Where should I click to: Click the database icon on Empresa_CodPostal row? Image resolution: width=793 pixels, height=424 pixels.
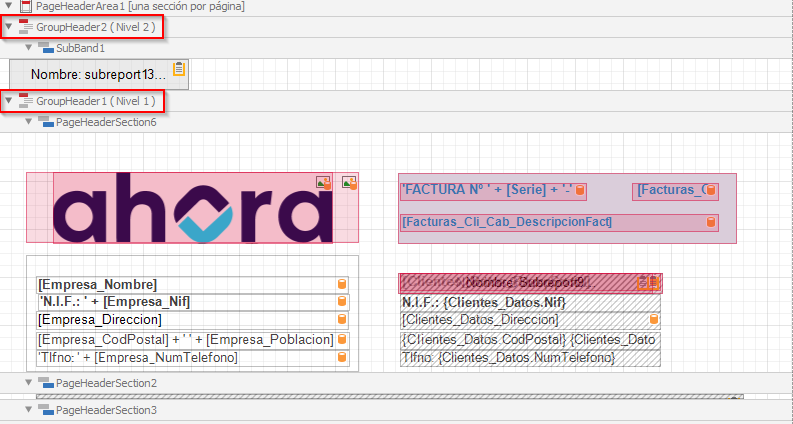(x=342, y=339)
